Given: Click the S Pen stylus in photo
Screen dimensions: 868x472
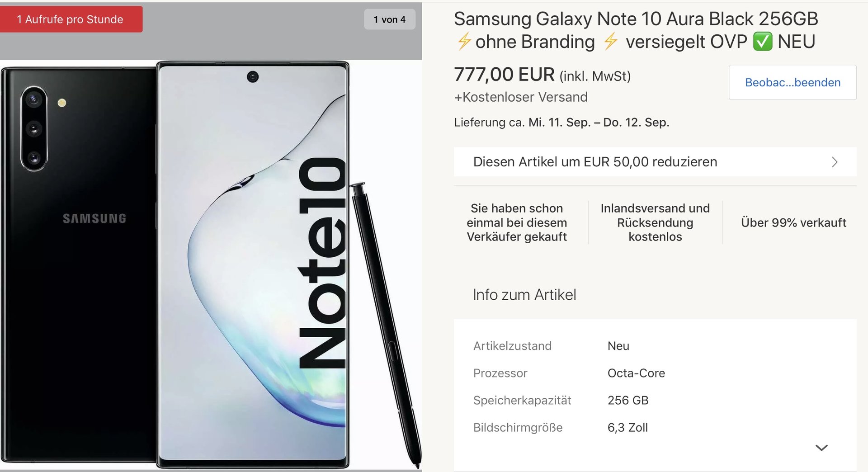Looking at the screenshot, I should [x=386, y=323].
